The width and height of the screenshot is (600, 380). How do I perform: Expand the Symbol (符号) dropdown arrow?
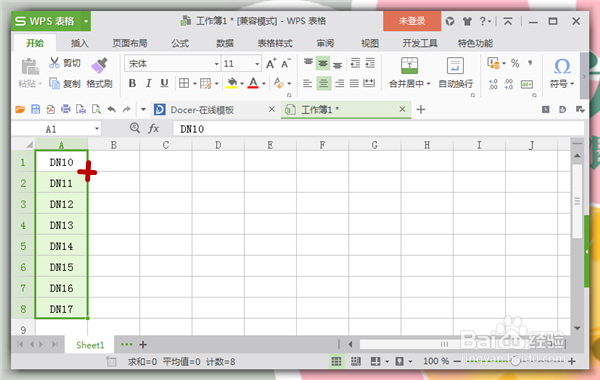pyautogui.click(x=572, y=83)
